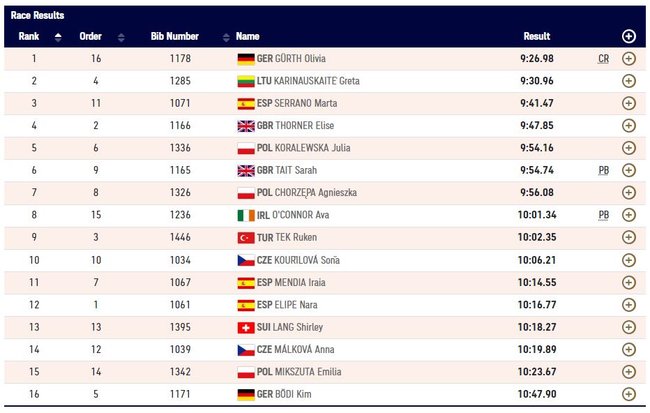Click the plus icon for TEK Ruken
The height and width of the screenshot is (413, 650).
click(x=628, y=237)
